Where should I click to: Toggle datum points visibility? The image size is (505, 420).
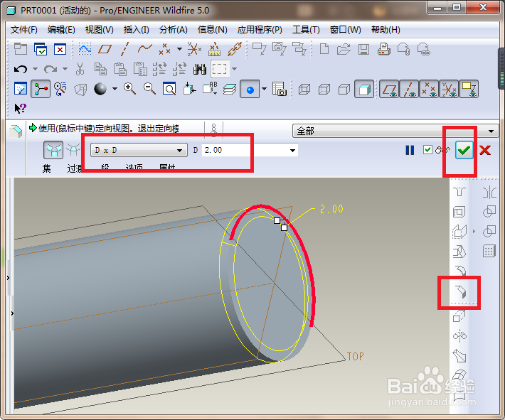pos(429,89)
